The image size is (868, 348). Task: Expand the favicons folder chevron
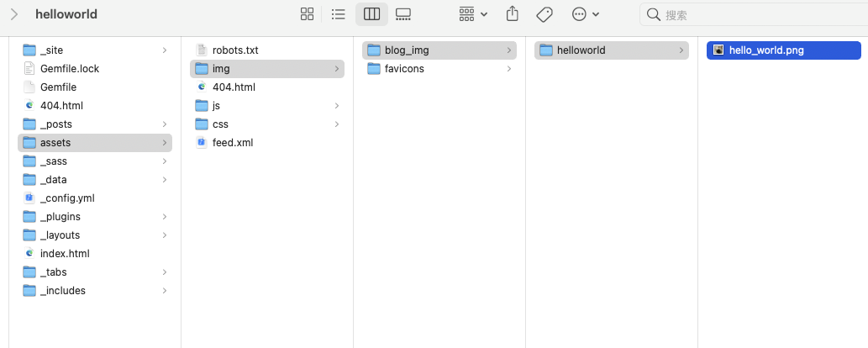[x=508, y=69]
